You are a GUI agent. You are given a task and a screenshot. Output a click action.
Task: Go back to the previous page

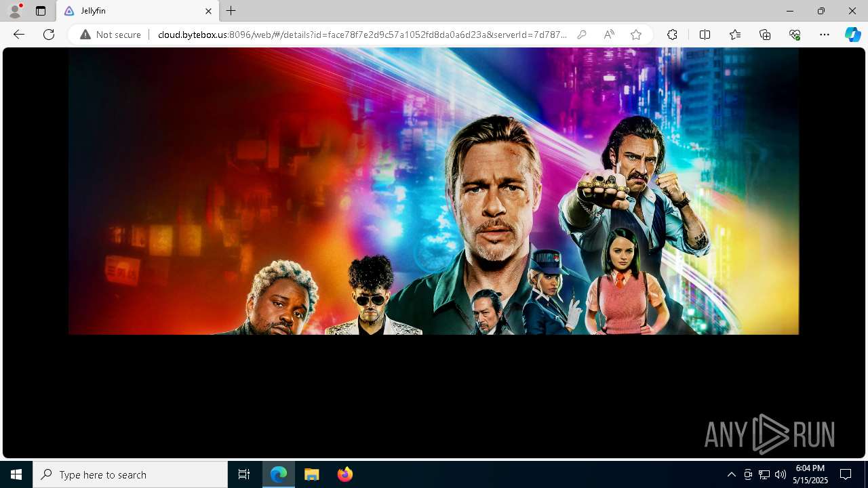19,35
